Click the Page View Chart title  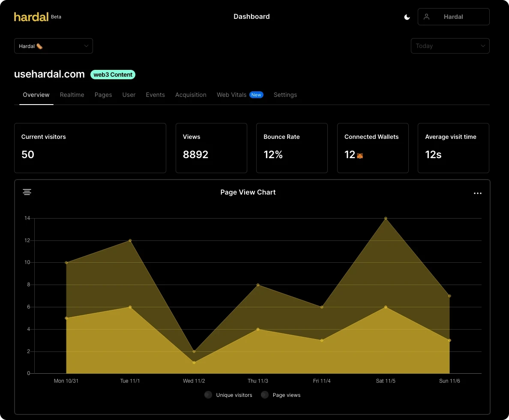point(248,192)
